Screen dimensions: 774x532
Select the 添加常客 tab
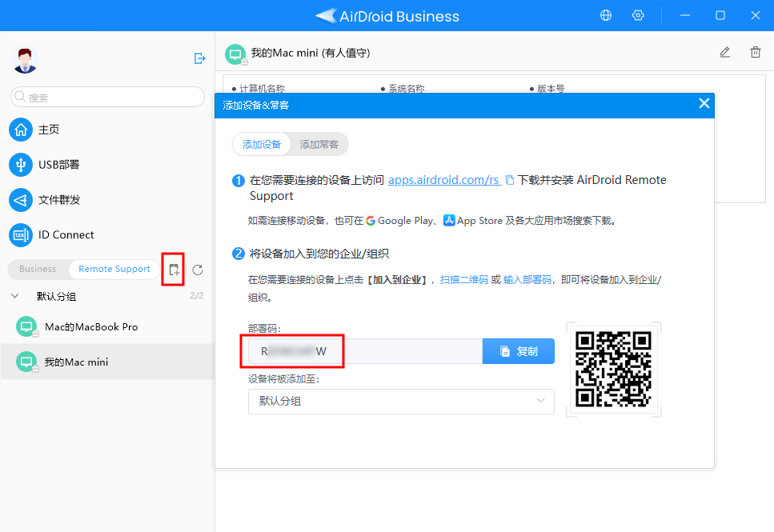point(319,145)
